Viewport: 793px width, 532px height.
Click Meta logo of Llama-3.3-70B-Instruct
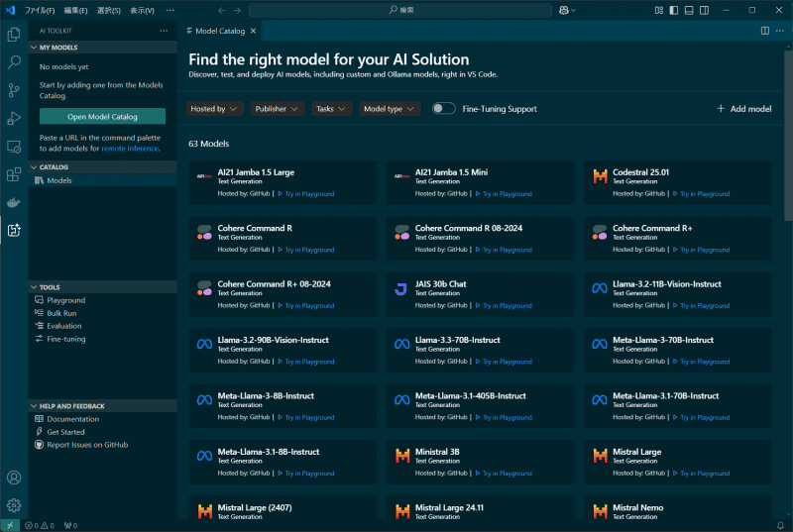click(402, 344)
